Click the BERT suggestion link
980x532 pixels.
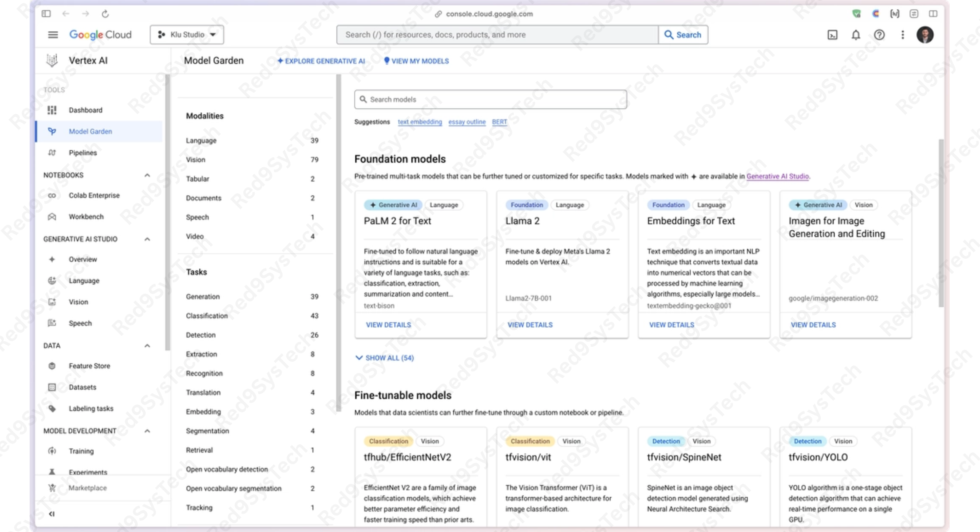point(499,122)
